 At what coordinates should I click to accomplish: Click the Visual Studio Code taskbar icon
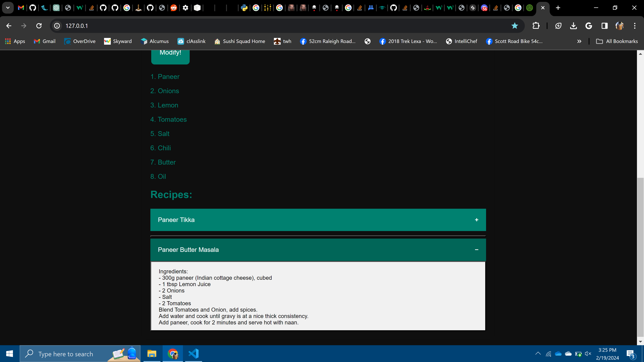pos(194,354)
